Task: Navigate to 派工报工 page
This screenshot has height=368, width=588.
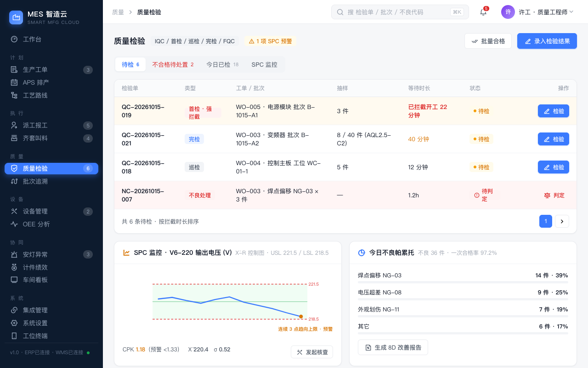Action: click(x=51, y=125)
